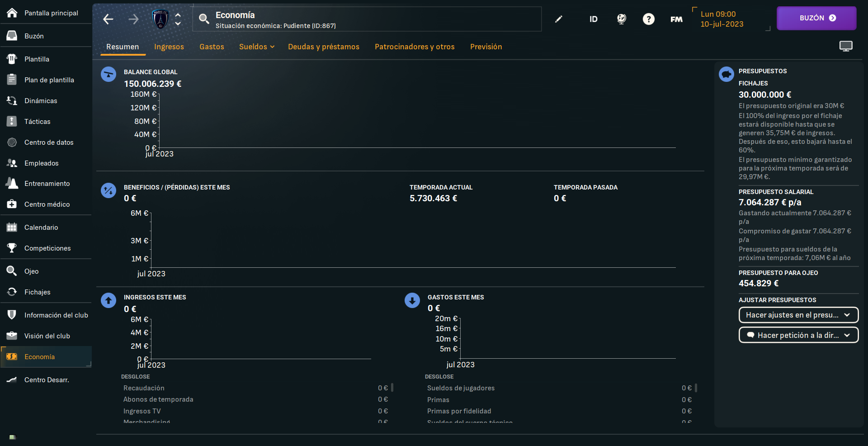Image resolution: width=868 pixels, height=446 pixels.
Task: Click the Paris FC club badge
Action: (160, 19)
